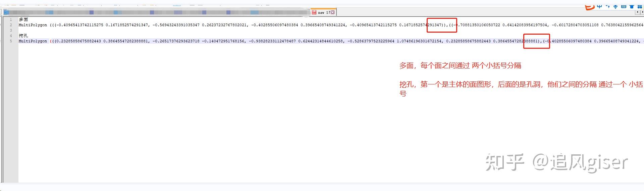
Task: Click line number 2 in the margin
Action: 11,25
